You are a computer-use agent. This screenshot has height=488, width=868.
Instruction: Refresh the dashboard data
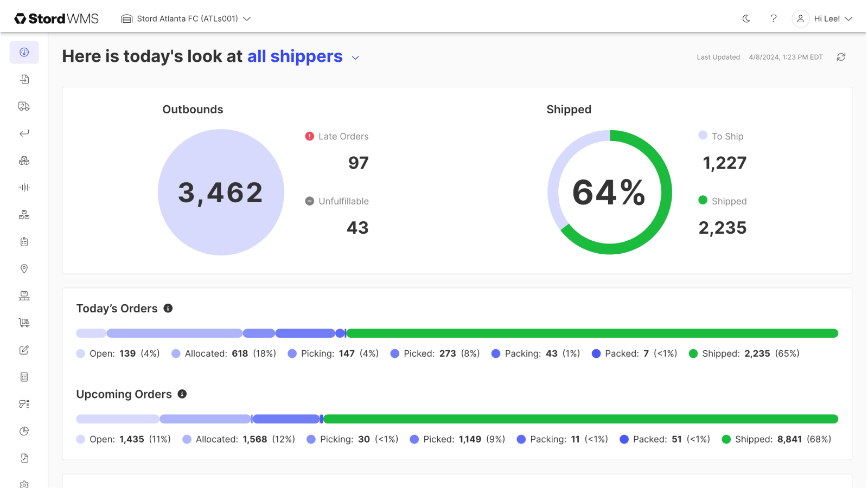click(841, 57)
